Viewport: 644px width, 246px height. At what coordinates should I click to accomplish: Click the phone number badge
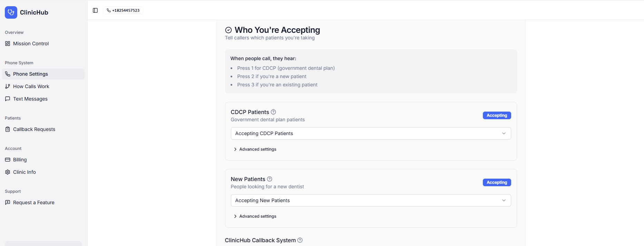123,10
